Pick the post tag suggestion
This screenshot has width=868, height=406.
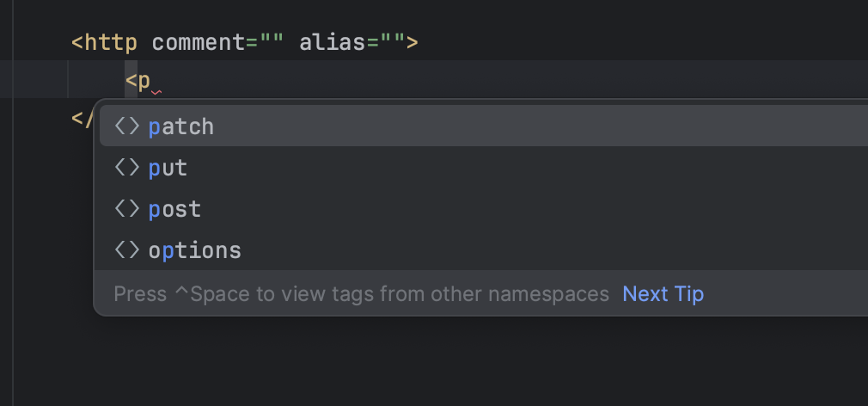coord(483,208)
